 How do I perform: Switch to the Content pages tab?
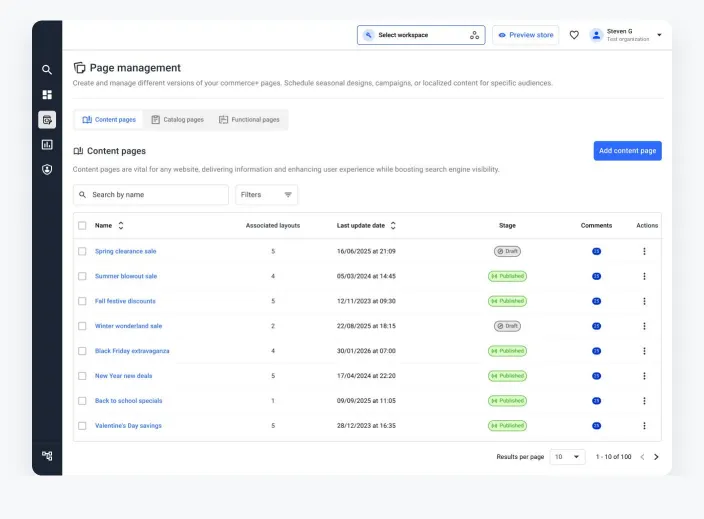109,120
